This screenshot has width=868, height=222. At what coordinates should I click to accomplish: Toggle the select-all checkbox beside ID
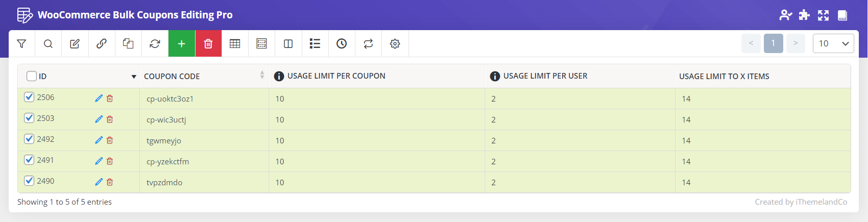tap(32, 76)
